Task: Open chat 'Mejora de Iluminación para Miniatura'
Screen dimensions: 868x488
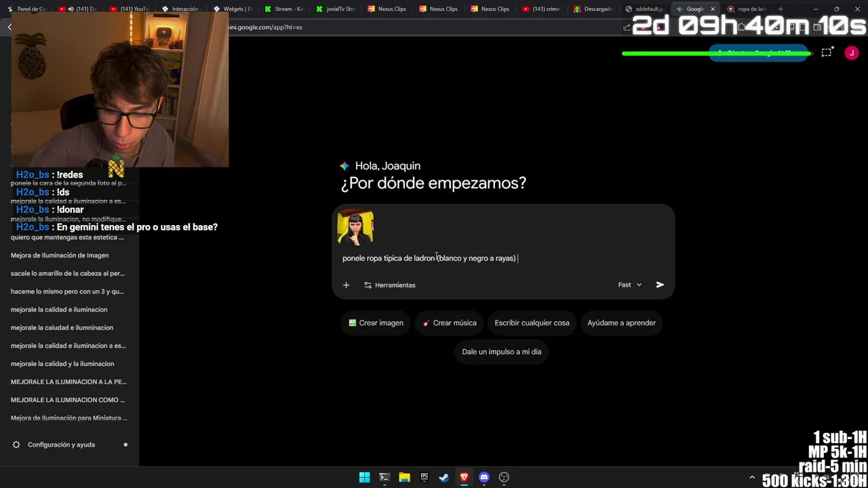Action: pyautogui.click(x=68, y=418)
